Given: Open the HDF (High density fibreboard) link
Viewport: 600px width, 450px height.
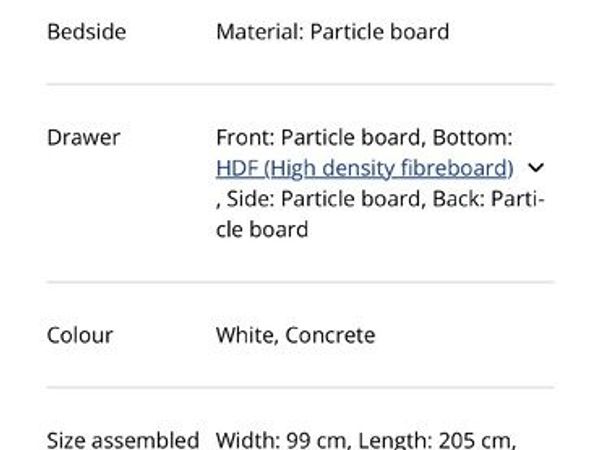Looking at the screenshot, I should coord(365,168).
